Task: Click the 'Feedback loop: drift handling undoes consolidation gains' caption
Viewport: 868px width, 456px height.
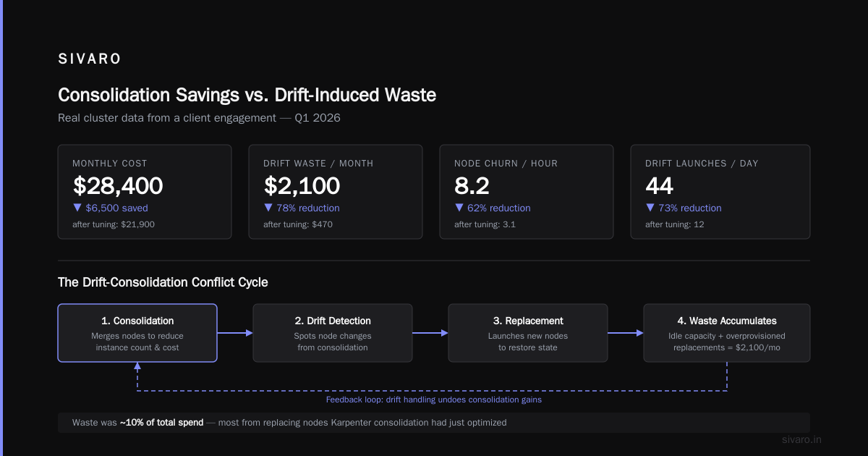Action: (434, 400)
